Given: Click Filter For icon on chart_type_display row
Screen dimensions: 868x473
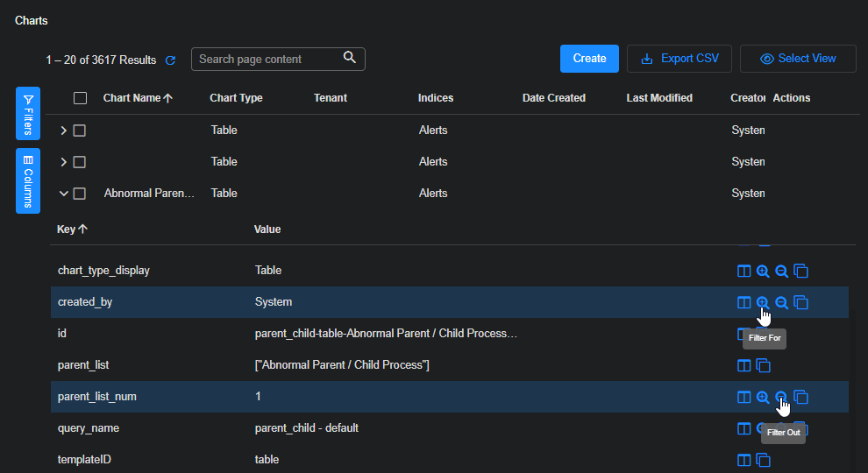Looking at the screenshot, I should 763,272.
